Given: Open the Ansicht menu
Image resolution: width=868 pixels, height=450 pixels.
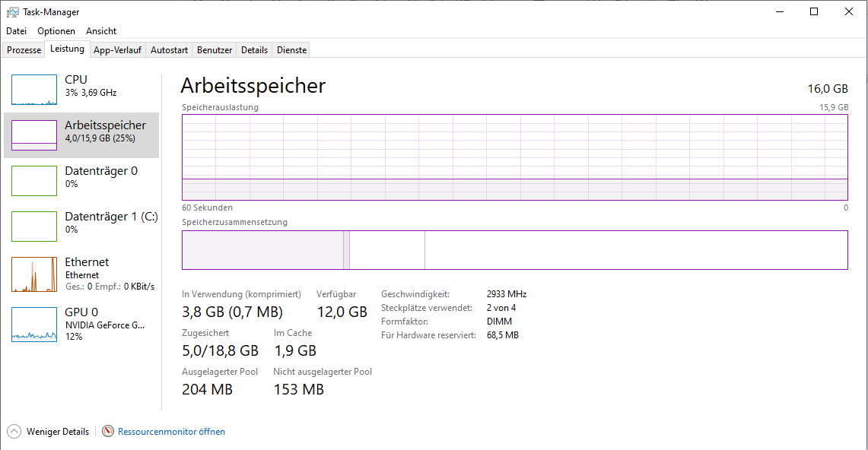Looking at the screenshot, I should (101, 31).
